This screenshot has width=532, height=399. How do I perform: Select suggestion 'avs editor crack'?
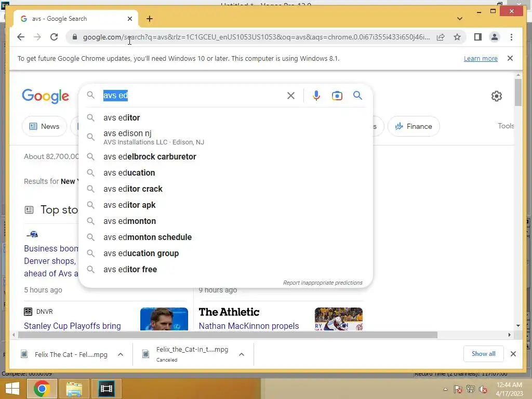pyautogui.click(x=225, y=189)
